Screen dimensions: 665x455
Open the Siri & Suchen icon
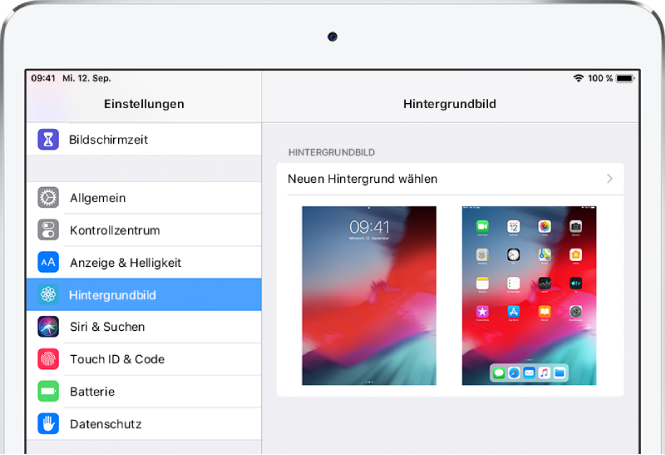click(48, 327)
